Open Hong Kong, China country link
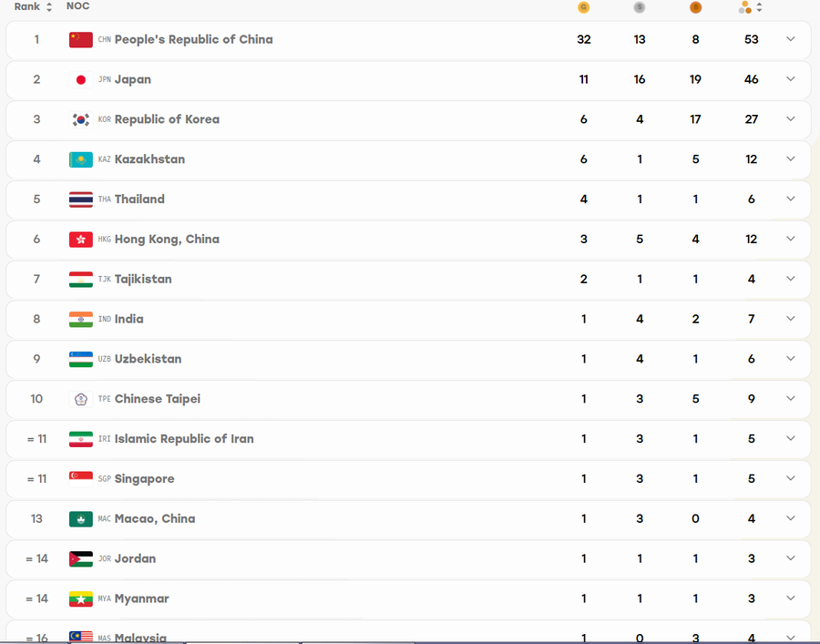820x644 pixels. [167, 240]
